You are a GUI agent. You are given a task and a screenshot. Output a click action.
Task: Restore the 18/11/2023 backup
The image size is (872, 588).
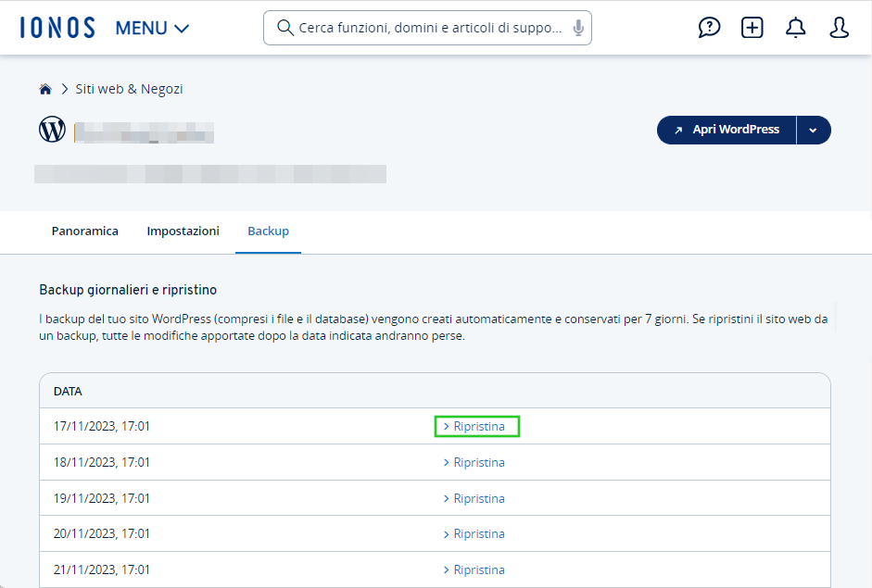click(x=474, y=462)
